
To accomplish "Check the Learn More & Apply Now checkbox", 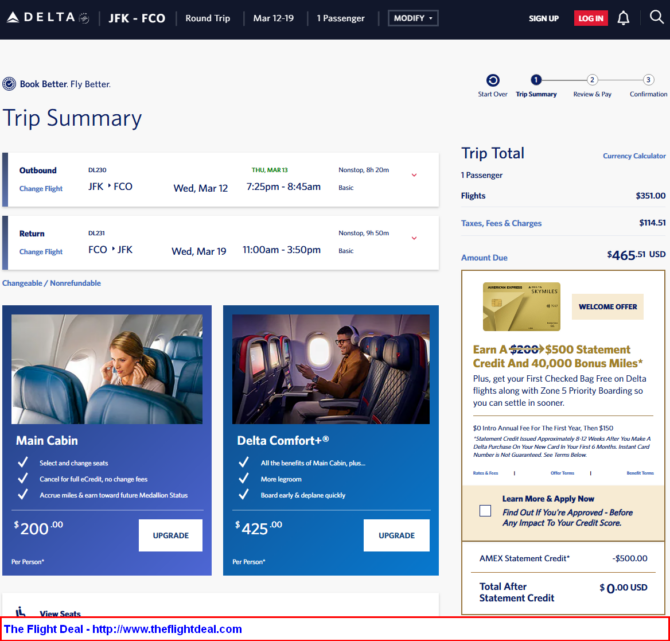I will tap(485, 510).
